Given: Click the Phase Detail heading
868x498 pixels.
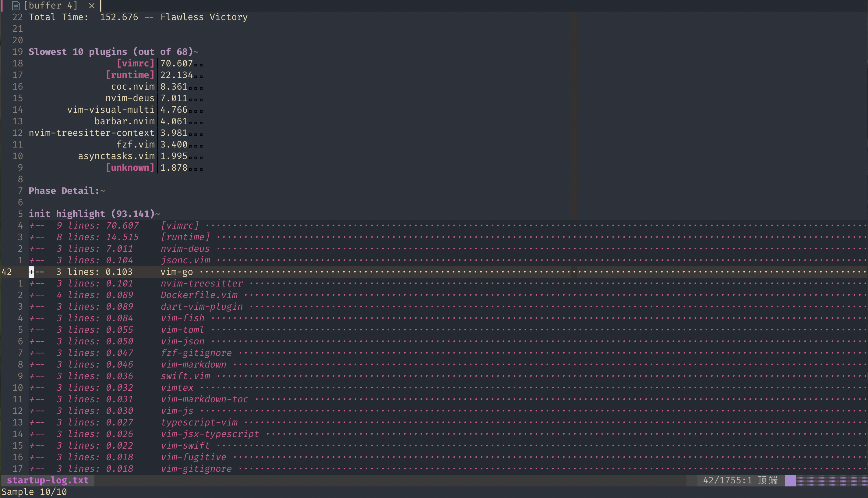Looking at the screenshot, I should 64,191.
